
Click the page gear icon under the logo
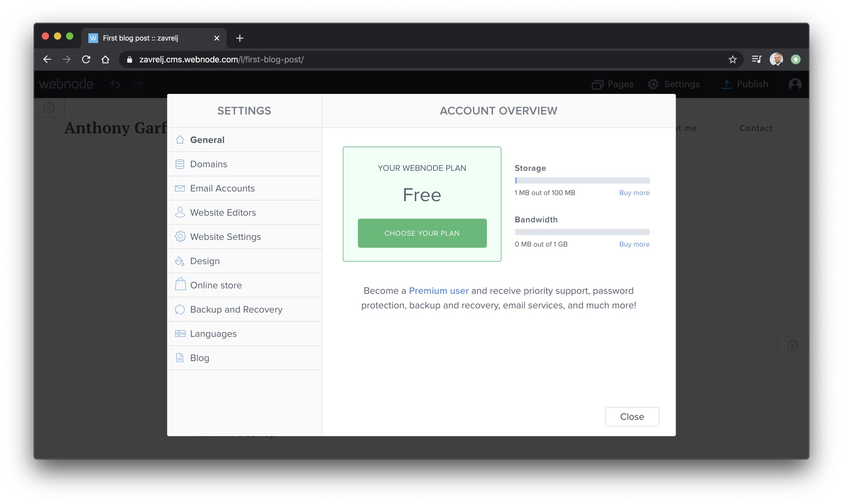click(49, 108)
